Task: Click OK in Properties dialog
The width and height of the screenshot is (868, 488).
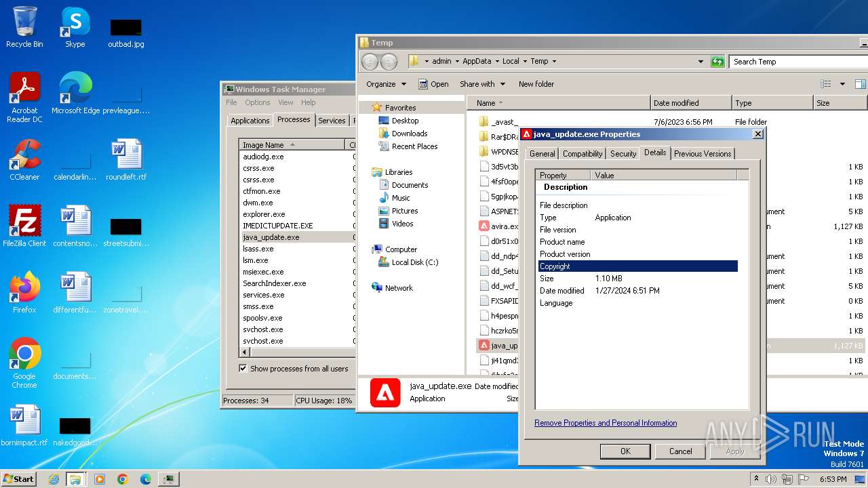Action: click(625, 451)
